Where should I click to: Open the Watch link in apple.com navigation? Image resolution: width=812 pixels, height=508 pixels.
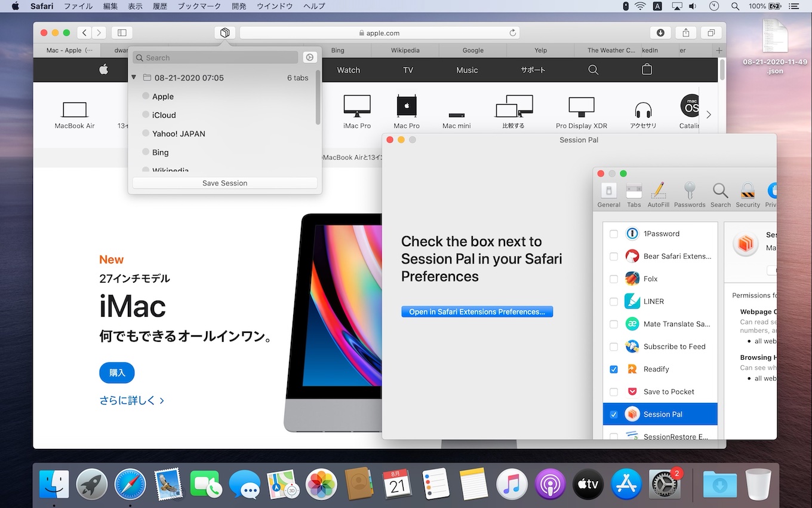coord(348,70)
